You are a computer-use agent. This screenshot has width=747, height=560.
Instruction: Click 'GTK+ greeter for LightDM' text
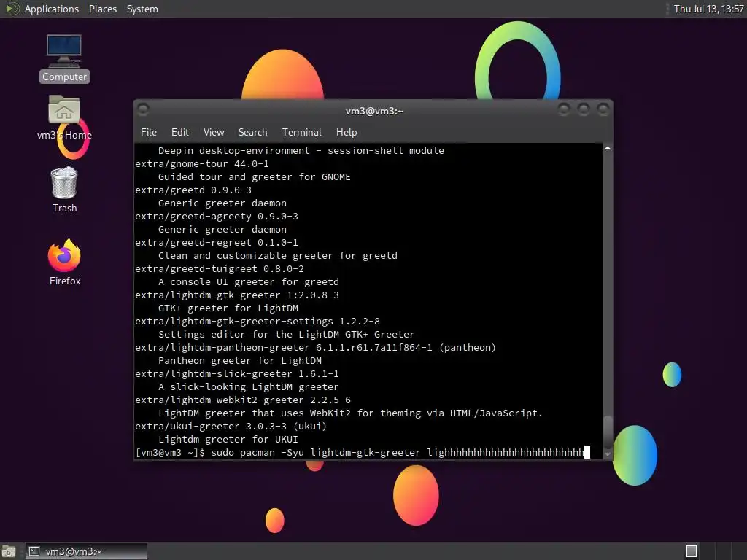pyautogui.click(x=228, y=308)
